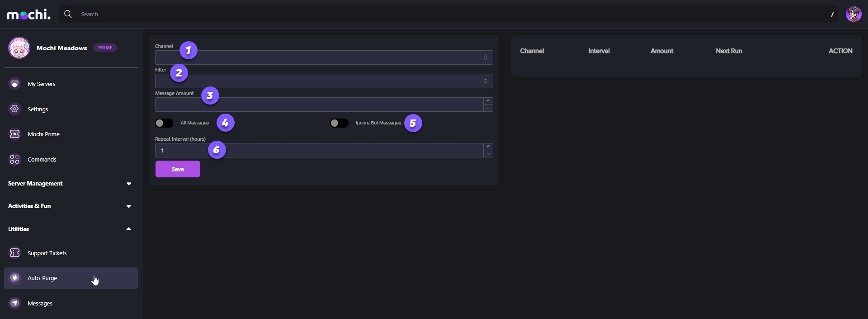Click the My Servers heart icon
Screen dimensions: 868x319
click(15, 84)
